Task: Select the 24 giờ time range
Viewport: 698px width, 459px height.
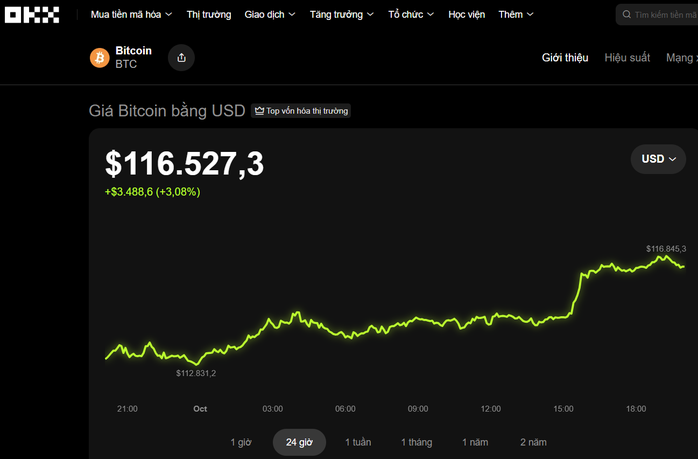Action: [x=299, y=442]
